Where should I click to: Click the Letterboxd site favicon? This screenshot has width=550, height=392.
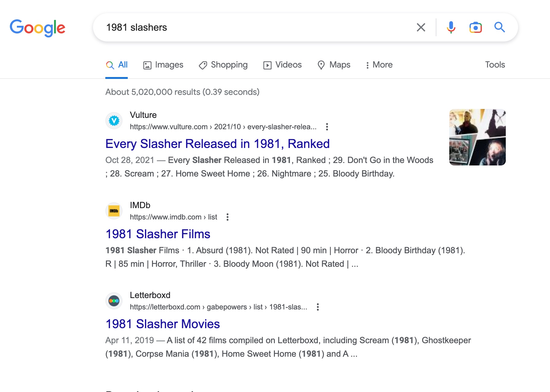[x=114, y=301]
